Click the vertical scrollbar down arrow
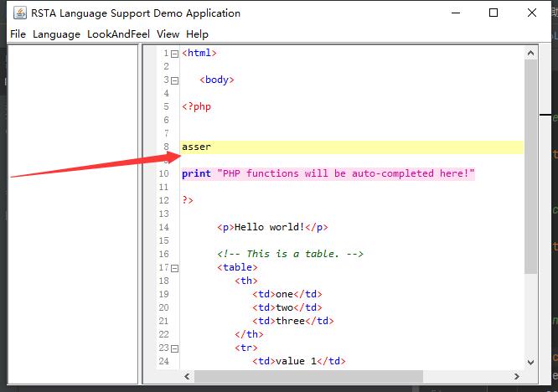The height and width of the screenshot is (392, 558). tap(530, 363)
